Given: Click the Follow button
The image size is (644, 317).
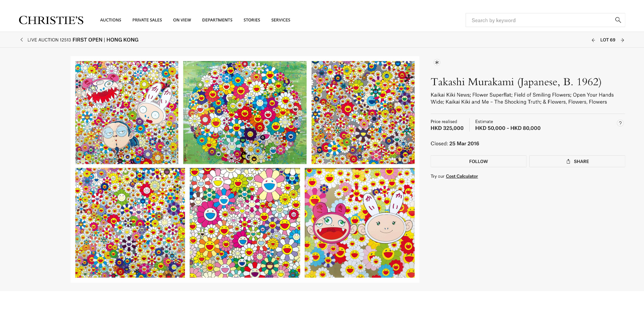Looking at the screenshot, I should (478, 161).
